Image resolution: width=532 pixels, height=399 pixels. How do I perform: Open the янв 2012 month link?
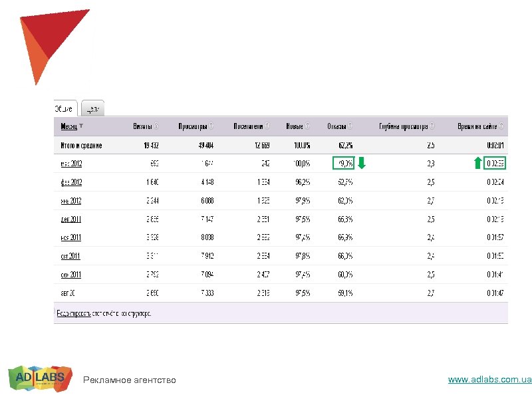point(71,201)
